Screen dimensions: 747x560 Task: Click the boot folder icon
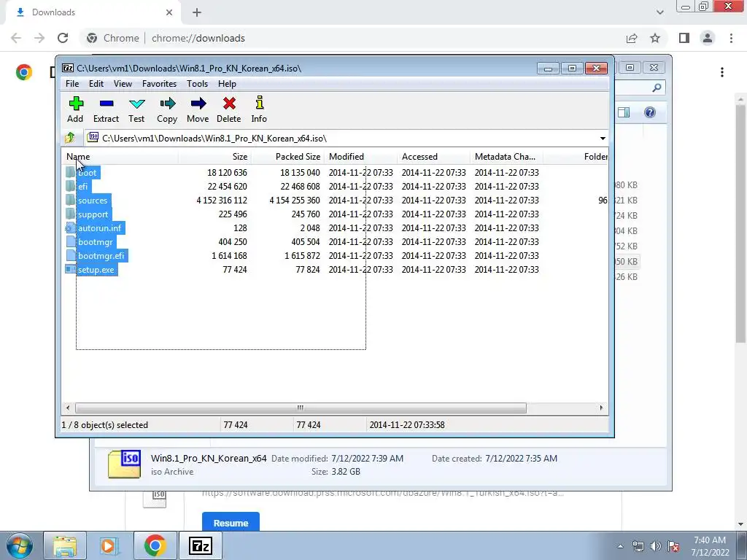pyautogui.click(x=70, y=172)
